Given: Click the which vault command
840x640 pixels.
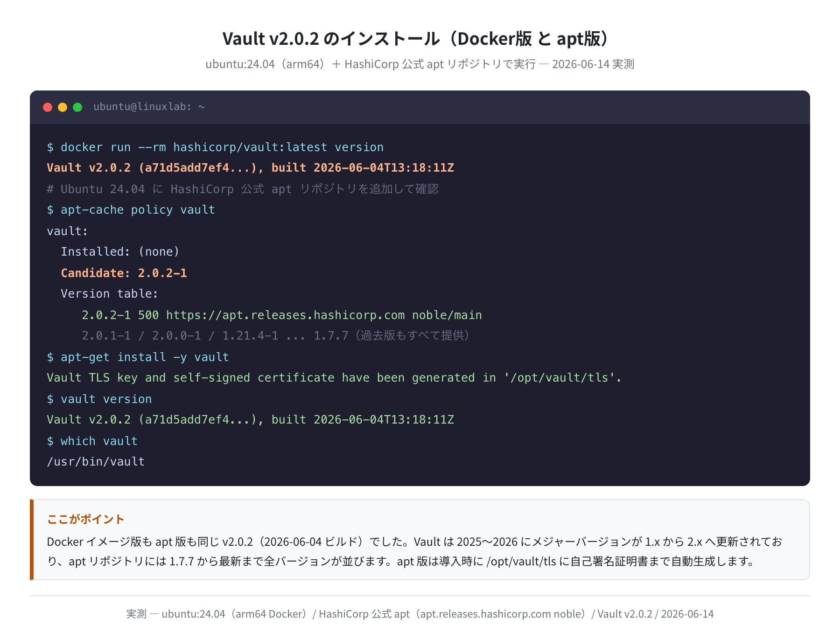Looking at the screenshot, I should 92,441.
